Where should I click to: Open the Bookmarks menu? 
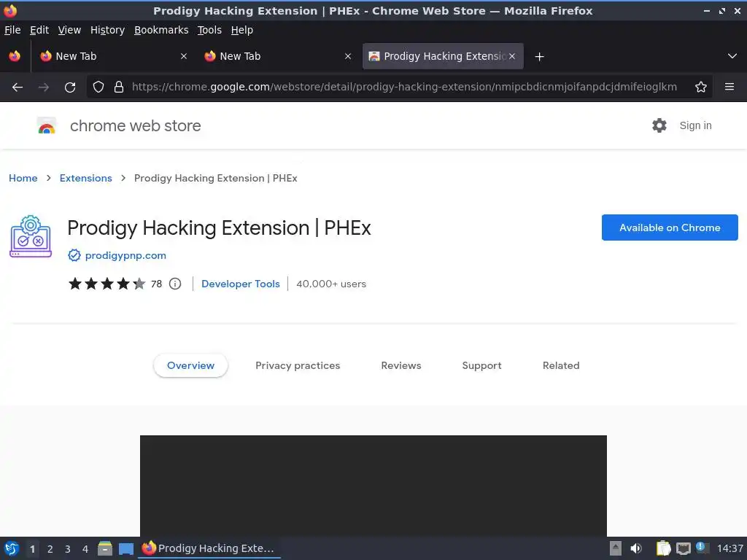(161, 30)
